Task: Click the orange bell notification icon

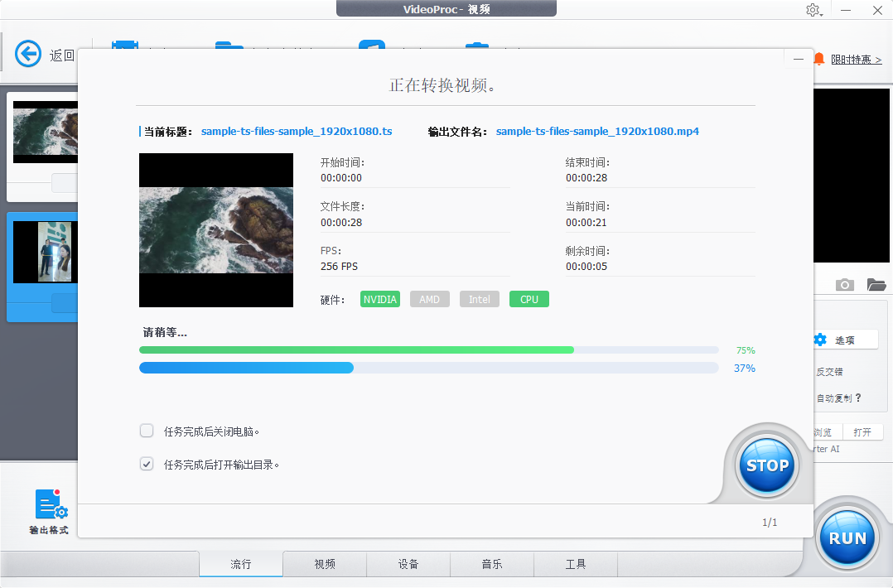Action: (x=819, y=59)
